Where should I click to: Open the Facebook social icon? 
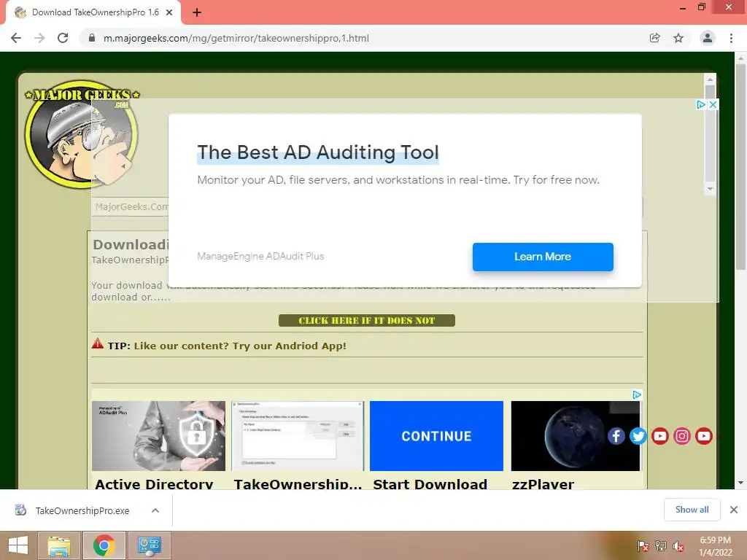[616, 436]
